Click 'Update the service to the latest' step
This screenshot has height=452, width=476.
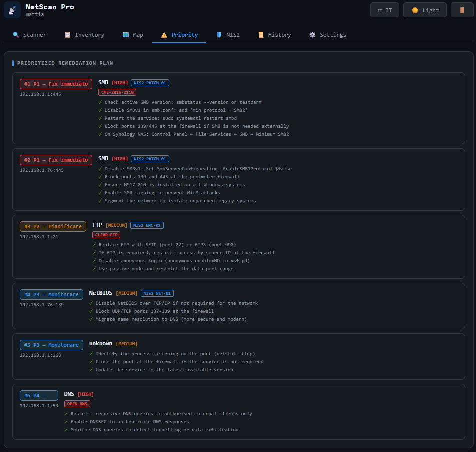tap(164, 370)
